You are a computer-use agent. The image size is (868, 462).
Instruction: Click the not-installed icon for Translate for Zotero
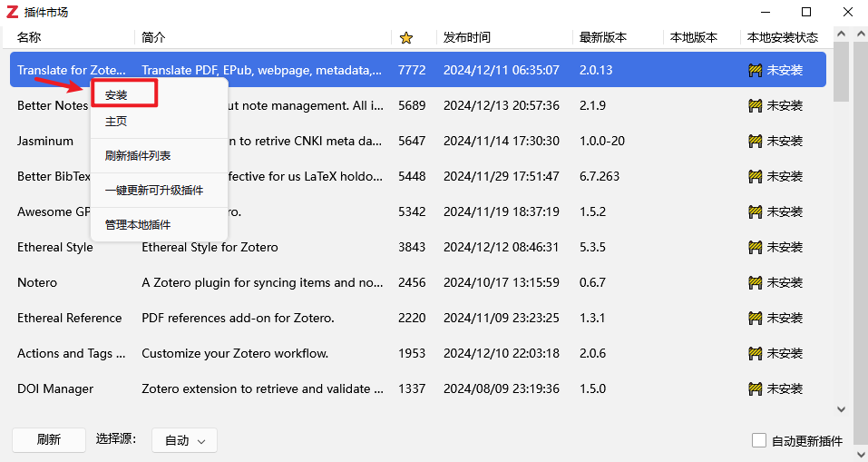click(755, 71)
